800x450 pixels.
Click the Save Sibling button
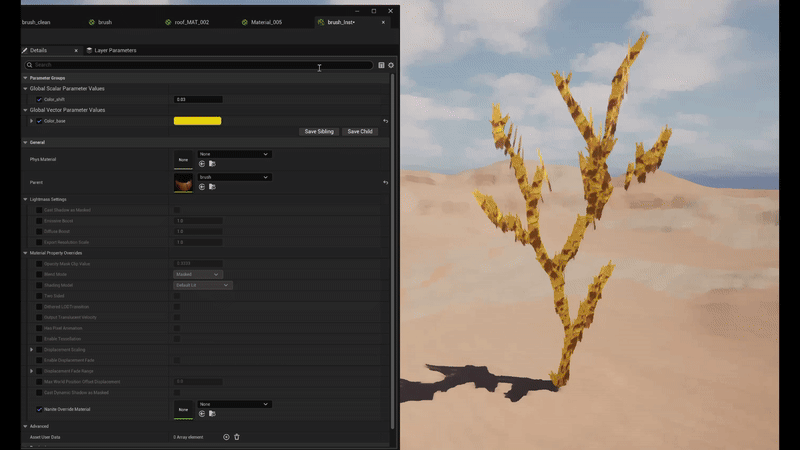coord(319,132)
